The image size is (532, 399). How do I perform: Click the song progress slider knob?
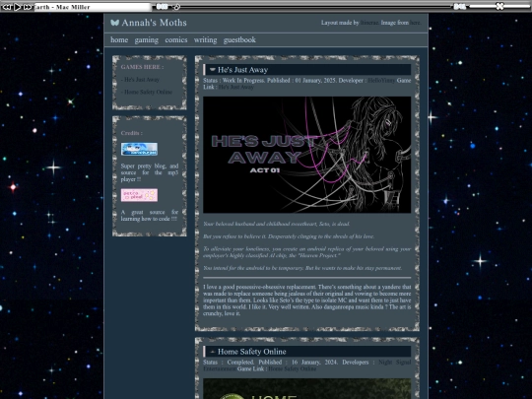(176, 7)
